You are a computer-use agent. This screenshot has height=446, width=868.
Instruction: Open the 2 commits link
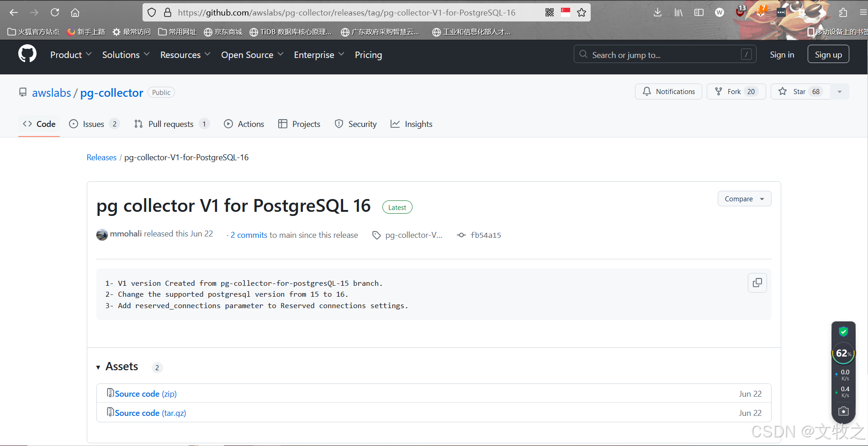[x=249, y=235]
